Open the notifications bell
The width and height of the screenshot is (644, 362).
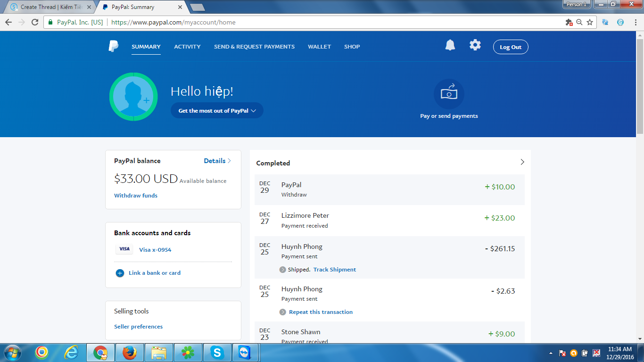point(450,45)
